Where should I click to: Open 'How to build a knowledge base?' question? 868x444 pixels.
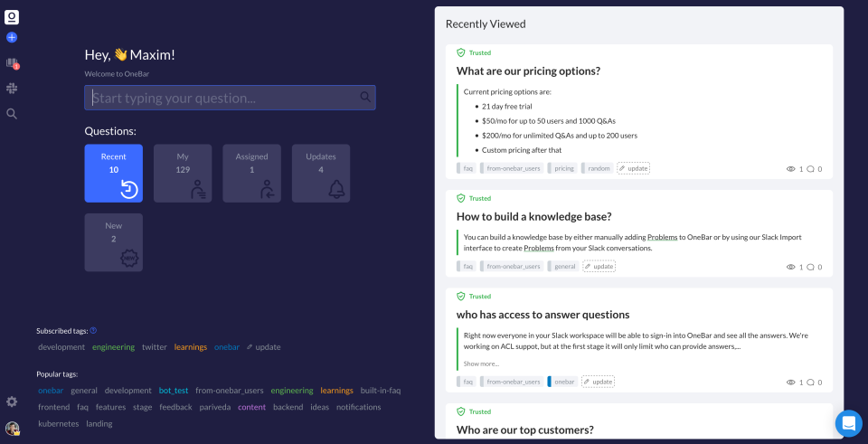click(534, 216)
